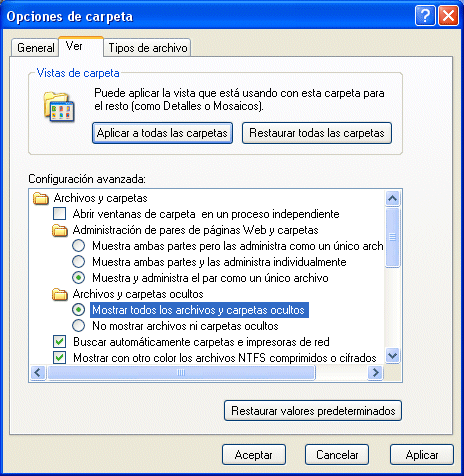Click the Administración de pares folder icon

(60, 230)
